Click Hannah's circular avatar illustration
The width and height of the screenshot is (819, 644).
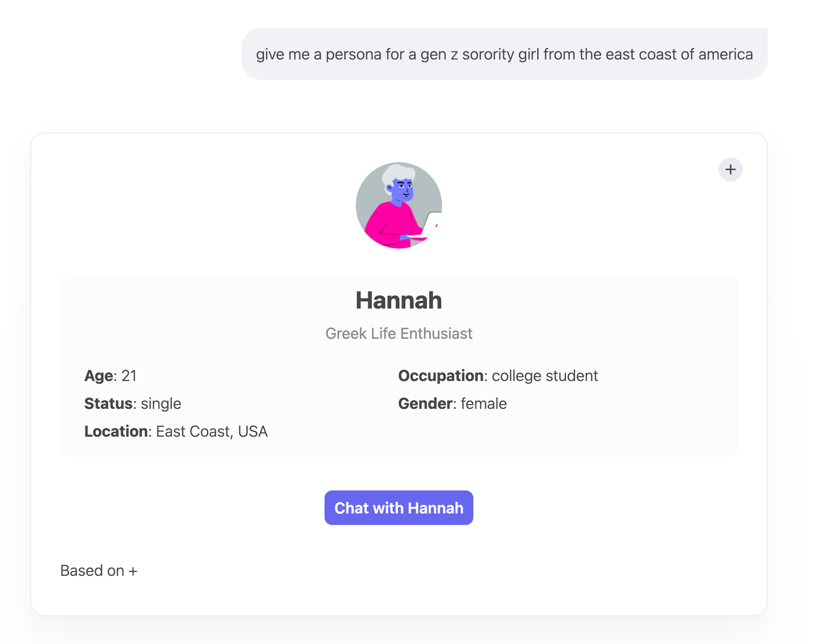point(398,205)
